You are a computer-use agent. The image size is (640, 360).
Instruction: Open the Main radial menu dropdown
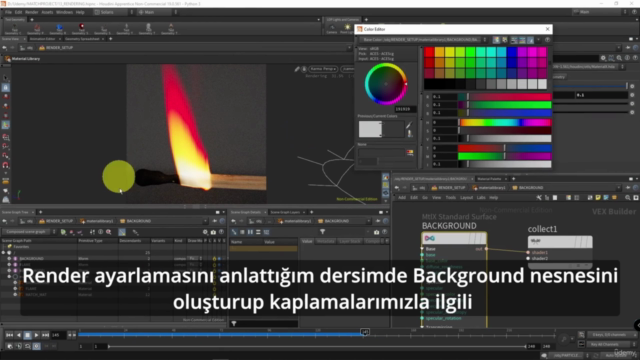click(x=157, y=12)
